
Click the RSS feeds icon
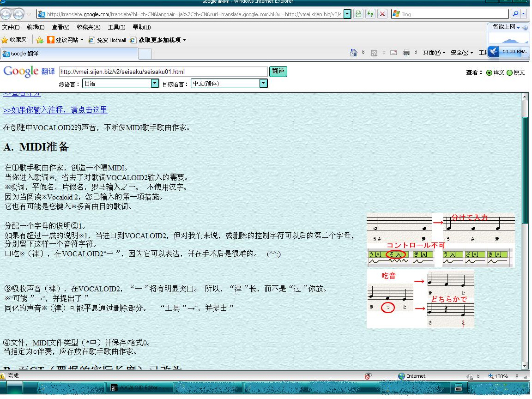pyautogui.click(x=374, y=53)
